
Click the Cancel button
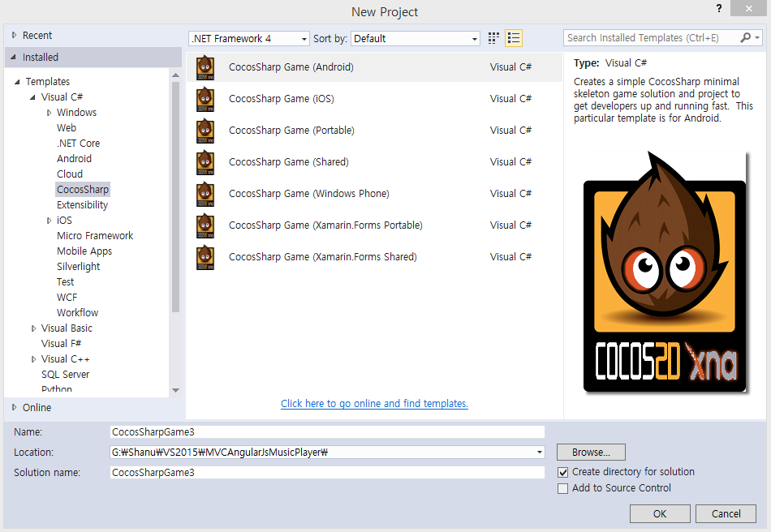(x=726, y=514)
